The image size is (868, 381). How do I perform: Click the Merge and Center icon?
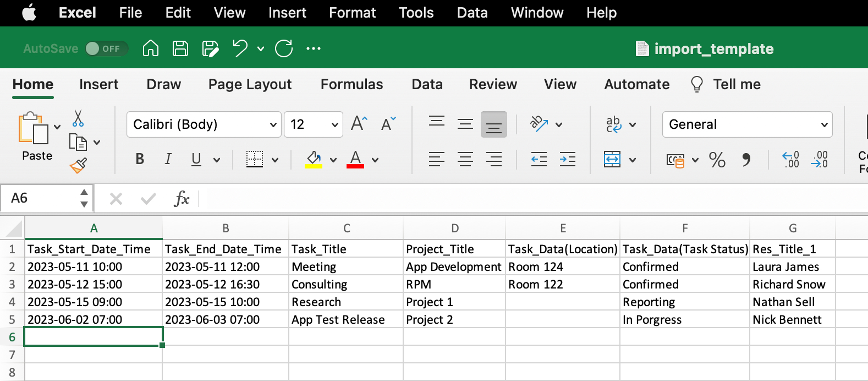click(x=612, y=160)
